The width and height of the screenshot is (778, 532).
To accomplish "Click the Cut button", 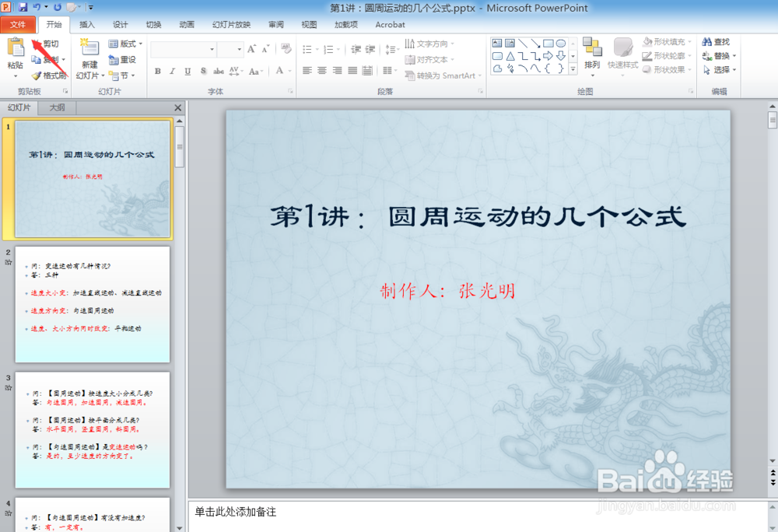I will click(46, 44).
